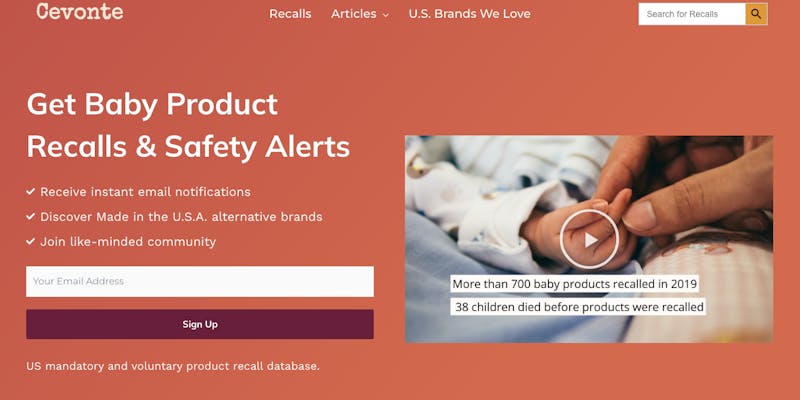Click '38 children died' caption text
Image resolution: width=800 pixels, height=400 pixels.
[x=579, y=307]
